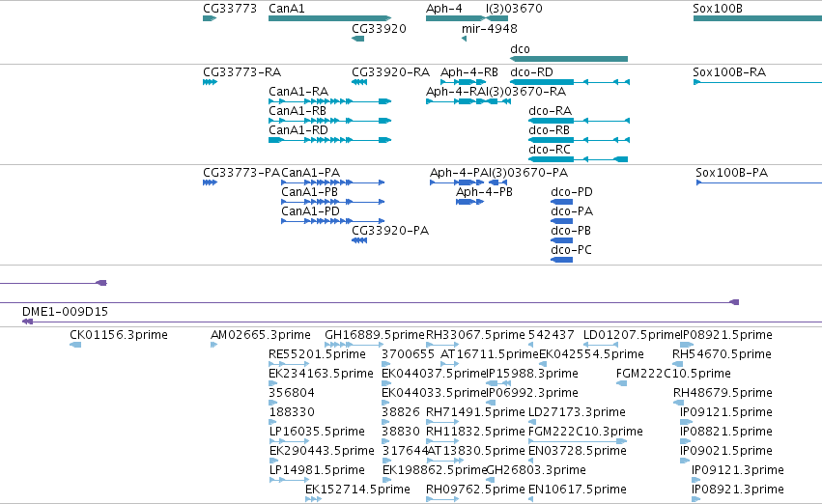Open the Aph-4 gene label
Screen dimensions: 822x504
click(x=444, y=9)
